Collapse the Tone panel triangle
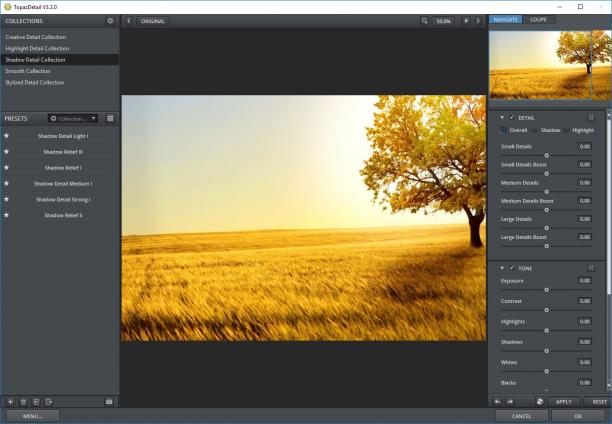The image size is (612, 424). tap(502, 268)
